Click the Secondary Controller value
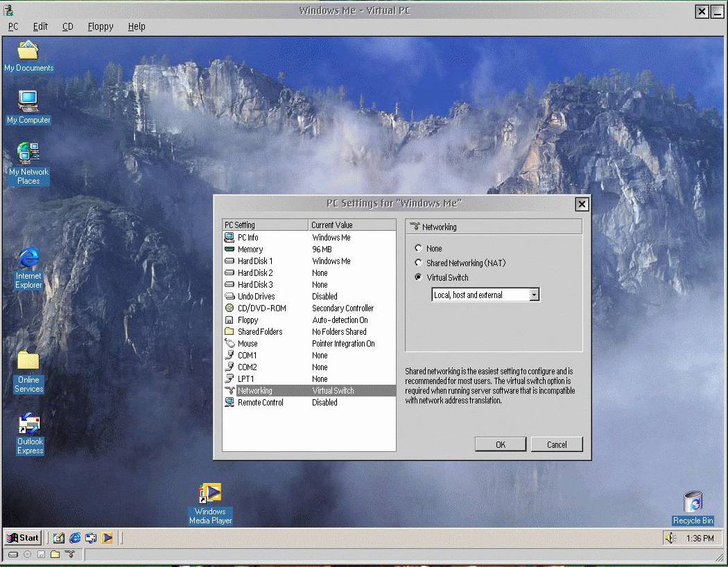 pos(343,308)
